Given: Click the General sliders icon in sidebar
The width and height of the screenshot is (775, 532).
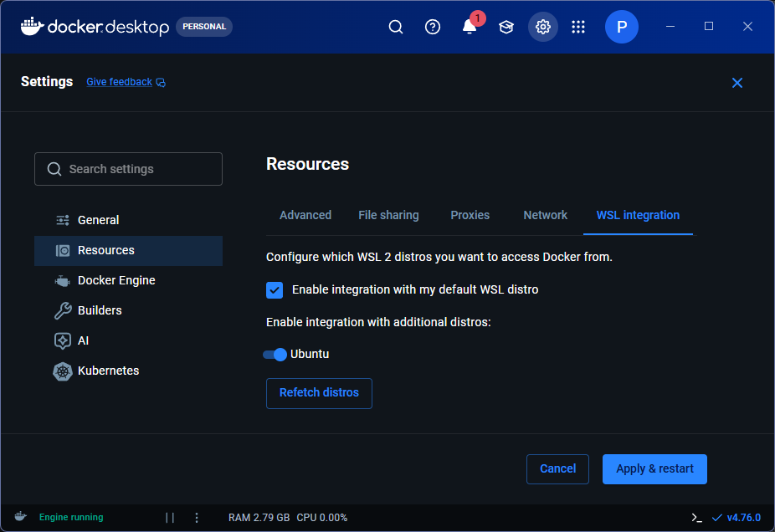Looking at the screenshot, I should [x=63, y=220].
